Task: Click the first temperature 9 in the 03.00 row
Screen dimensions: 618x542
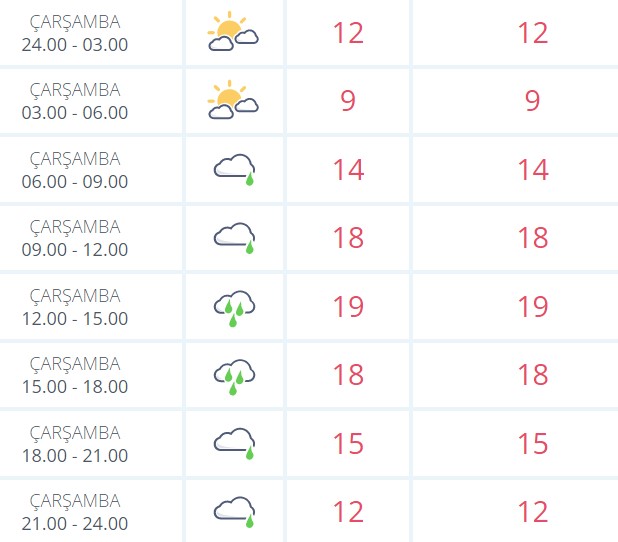Action: [348, 101]
